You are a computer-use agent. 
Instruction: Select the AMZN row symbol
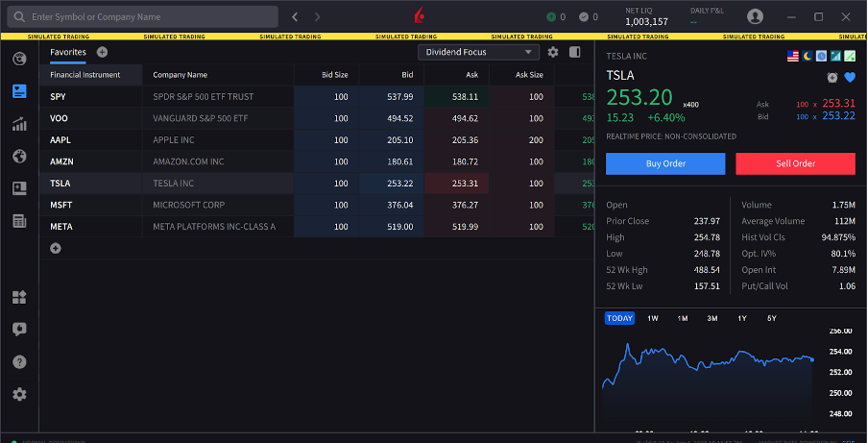(61, 161)
